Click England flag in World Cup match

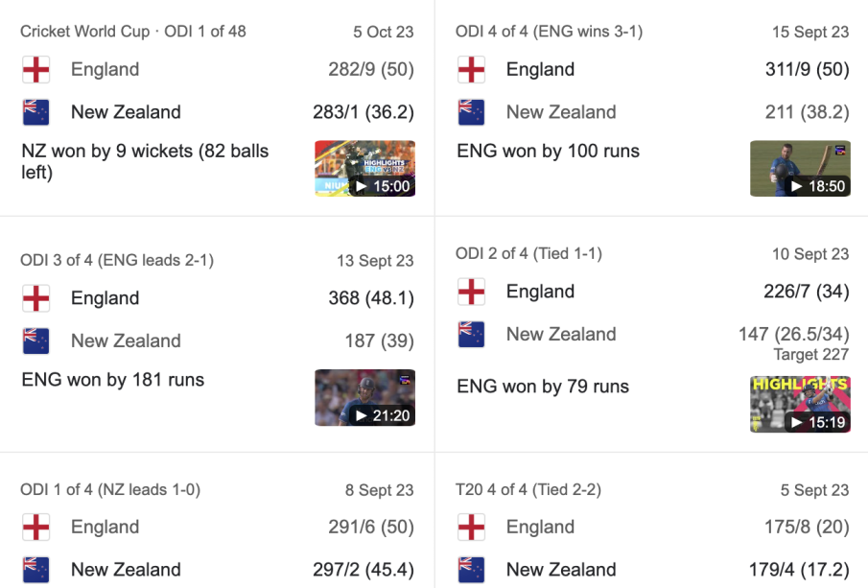(35, 70)
